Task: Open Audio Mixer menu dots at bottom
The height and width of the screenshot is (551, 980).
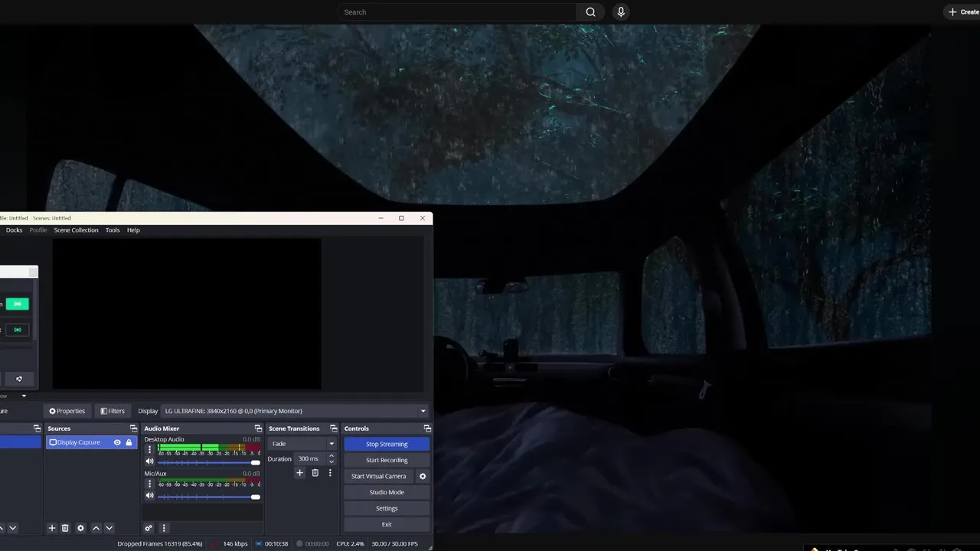Action: point(163,528)
